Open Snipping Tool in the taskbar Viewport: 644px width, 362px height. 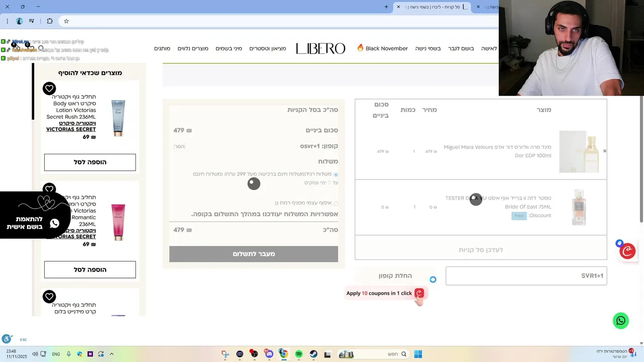(x=225, y=354)
